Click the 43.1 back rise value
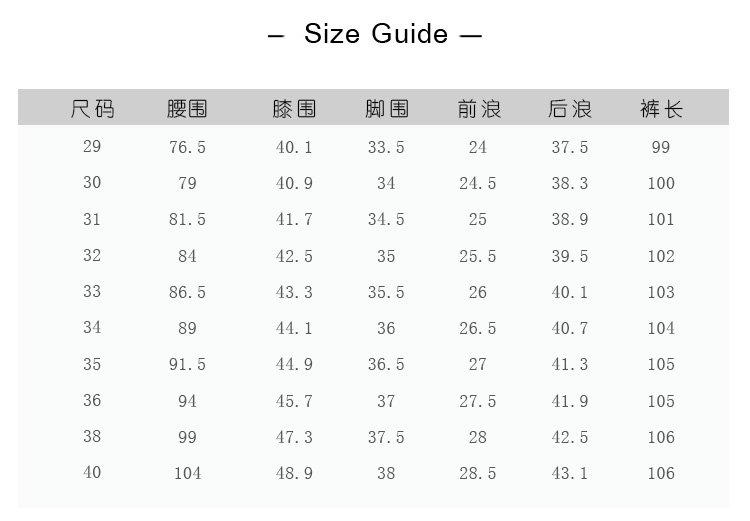Image resolution: width=750 pixels, height=521 pixels. click(570, 473)
